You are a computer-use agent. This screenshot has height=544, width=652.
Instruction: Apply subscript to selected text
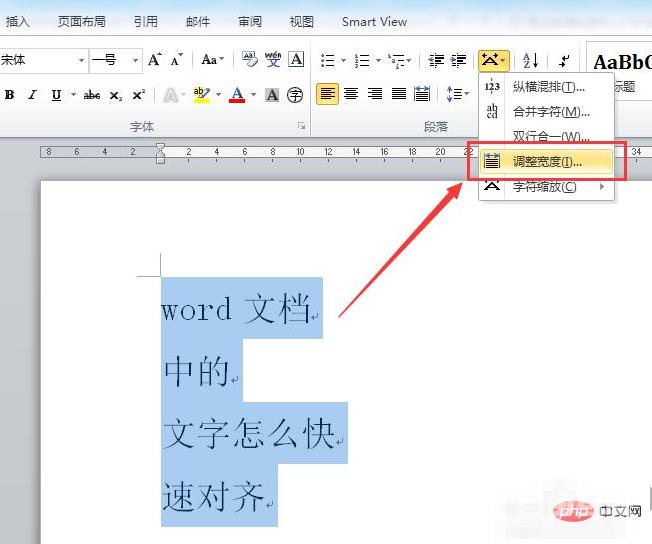click(116, 95)
